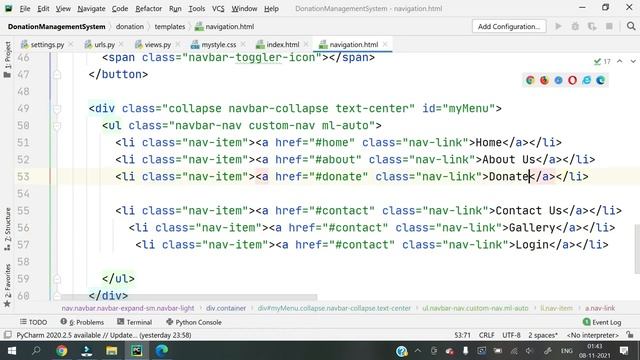The height and width of the screenshot is (360, 640).
Task: Switch to the index.html tab
Action: point(282,44)
